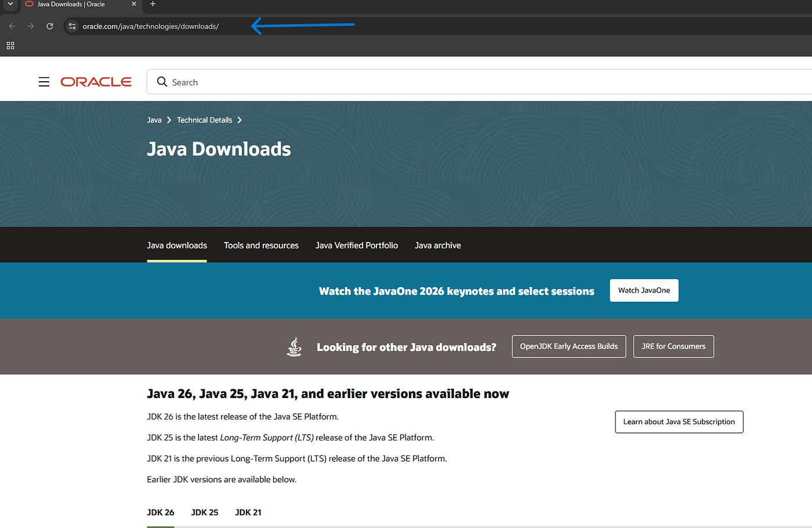The image size is (812, 528).
Task: Open the apps grid in bookmarks bar
Action: pos(10,45)
